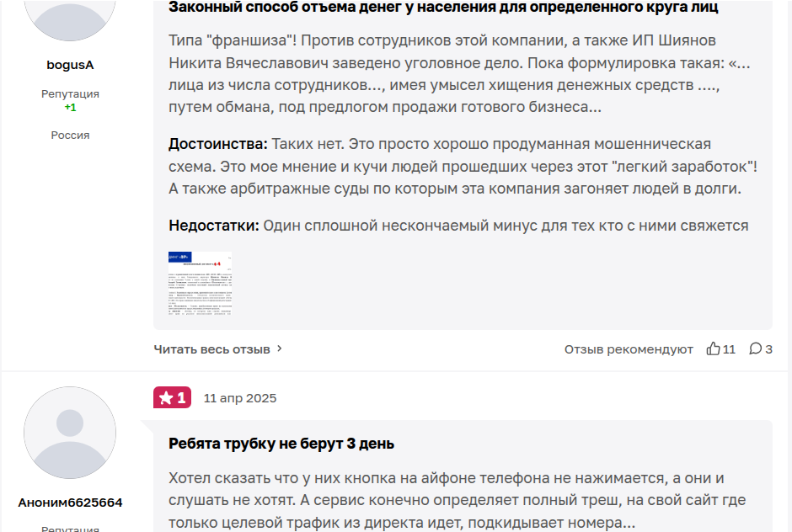
Task: Open comments via speech bubble icon showing 3
Action: (755, 348)
